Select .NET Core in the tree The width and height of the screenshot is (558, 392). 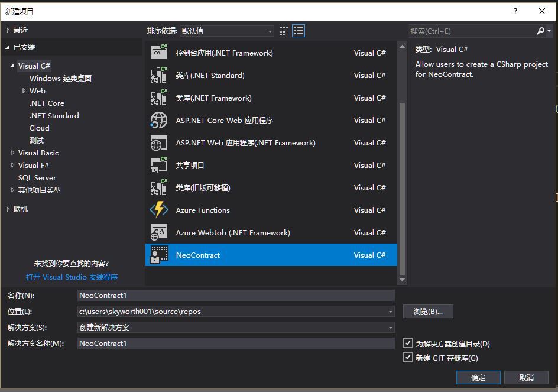47,103
